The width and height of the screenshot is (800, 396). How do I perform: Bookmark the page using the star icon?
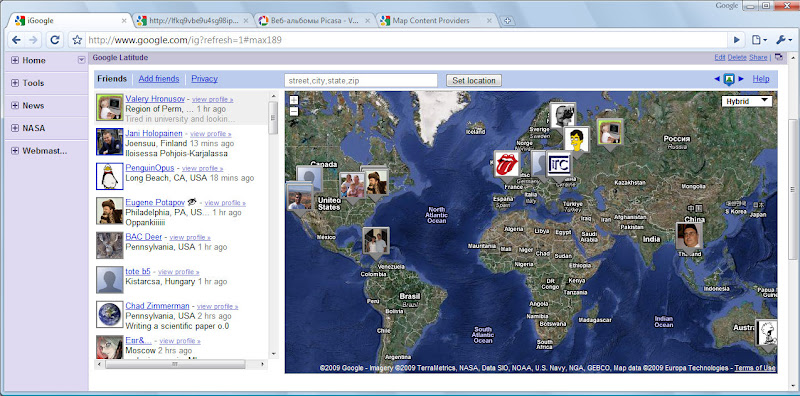(77, 40)
